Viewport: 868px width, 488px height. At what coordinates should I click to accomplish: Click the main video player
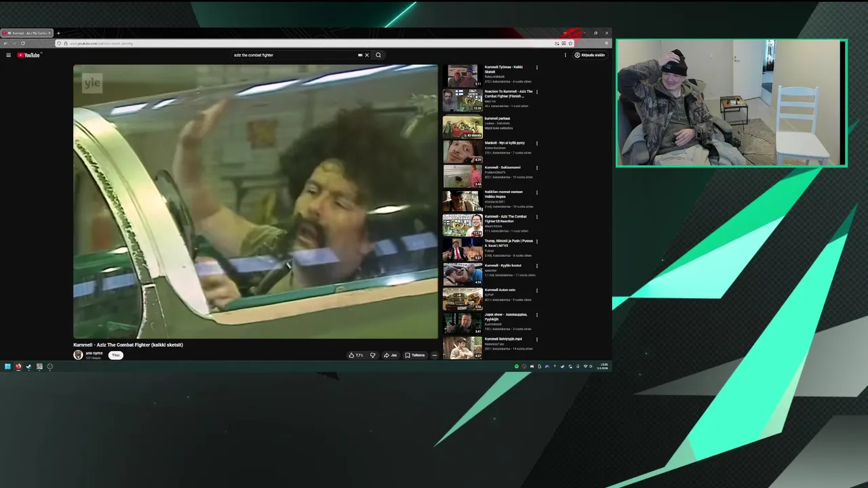(256, 201)
